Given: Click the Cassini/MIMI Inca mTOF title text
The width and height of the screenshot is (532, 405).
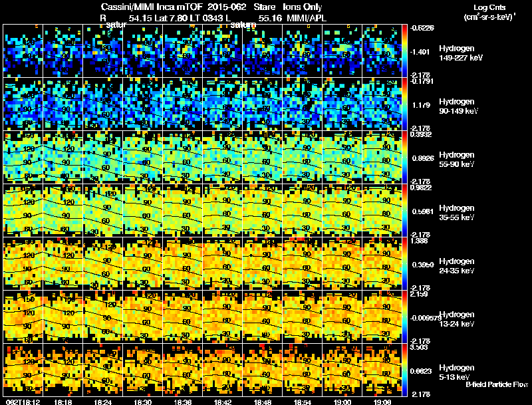Looking at the screenshot, I should tap(152, 7).
